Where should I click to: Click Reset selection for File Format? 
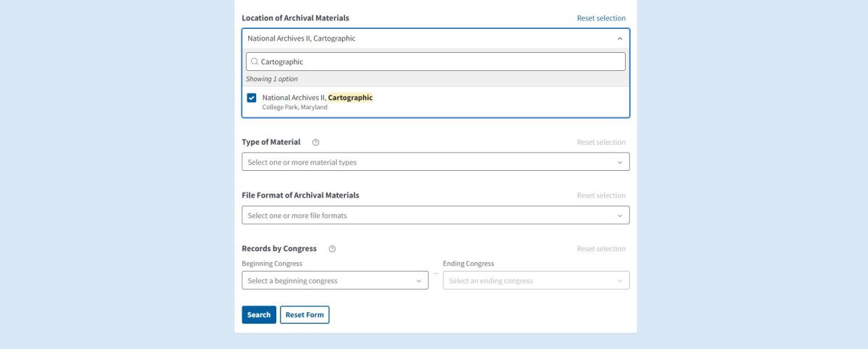click(601, 195)
